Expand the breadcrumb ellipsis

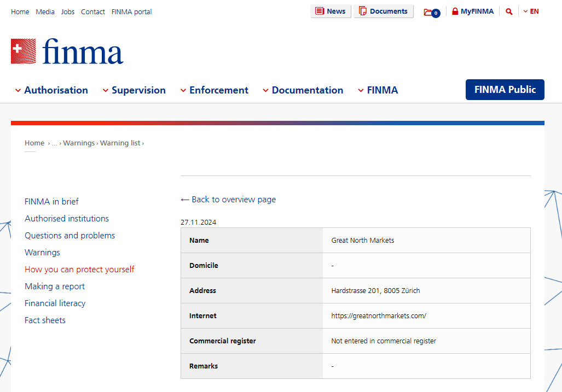click(x=55, y=143)
